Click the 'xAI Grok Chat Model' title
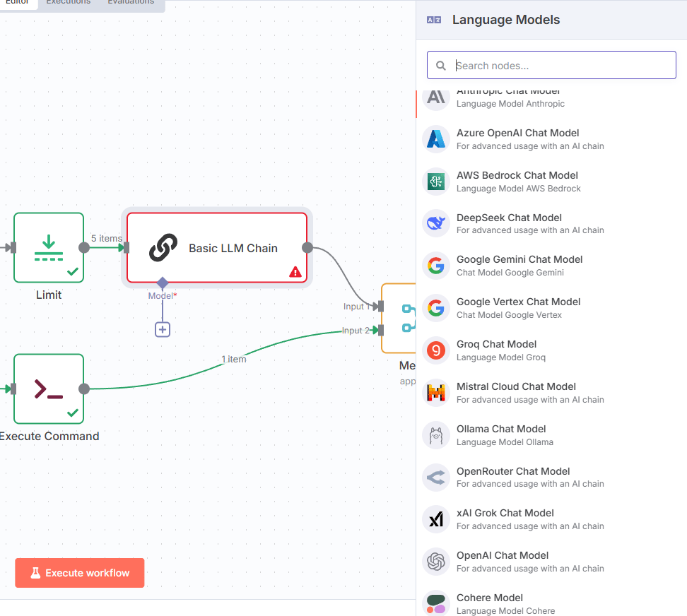Viewport: 687px width, 616px height. tap(505, 513)
